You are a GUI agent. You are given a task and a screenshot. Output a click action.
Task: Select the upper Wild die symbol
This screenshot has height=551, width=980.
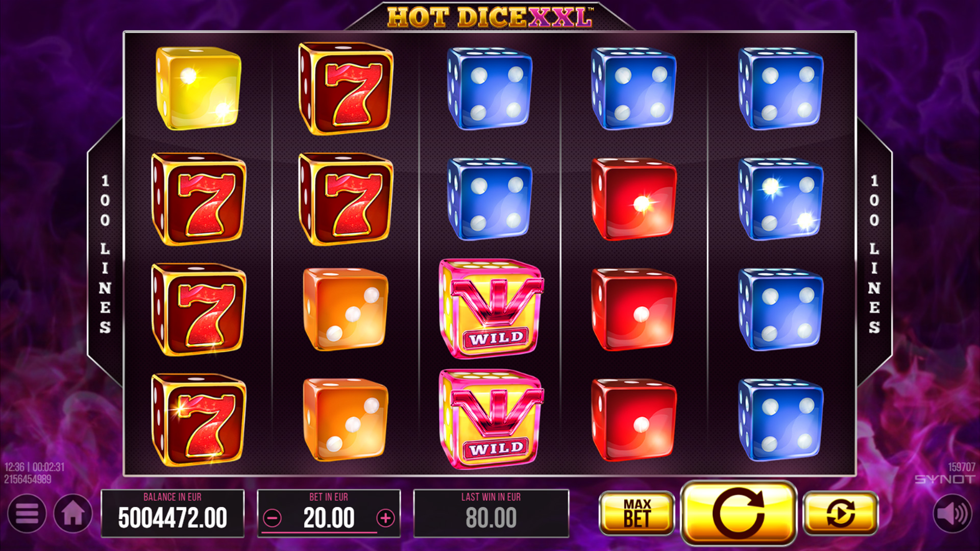click(x=491, y=309)
